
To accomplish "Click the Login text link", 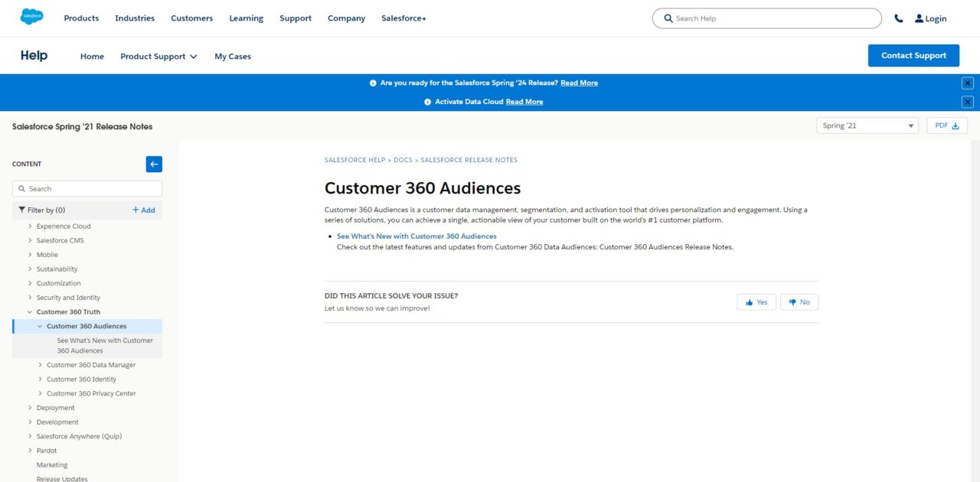I will pos(936,19).
